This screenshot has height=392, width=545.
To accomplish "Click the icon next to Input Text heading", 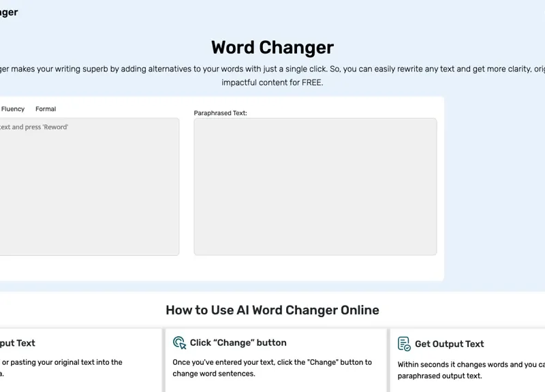I will 2,342.
